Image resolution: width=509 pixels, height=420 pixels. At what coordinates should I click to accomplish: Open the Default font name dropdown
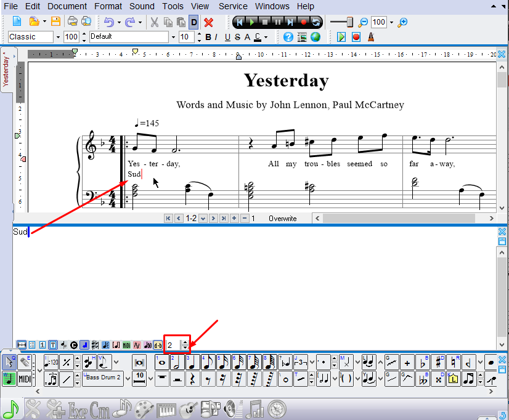(x=173, y=37)
